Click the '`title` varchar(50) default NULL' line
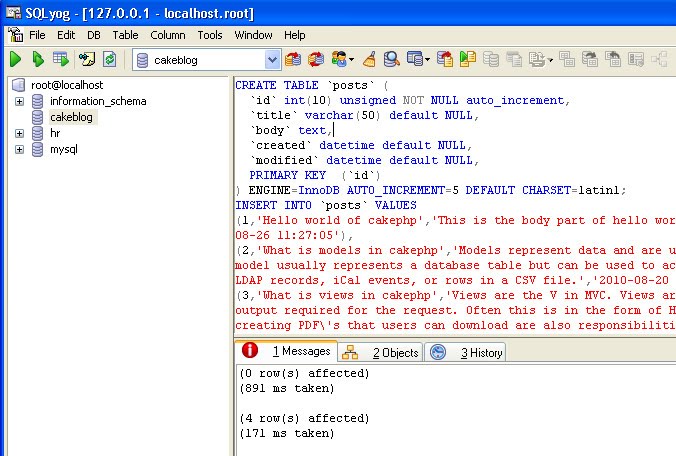This screenshot has height=456, width=676. (x=364, y=115)
